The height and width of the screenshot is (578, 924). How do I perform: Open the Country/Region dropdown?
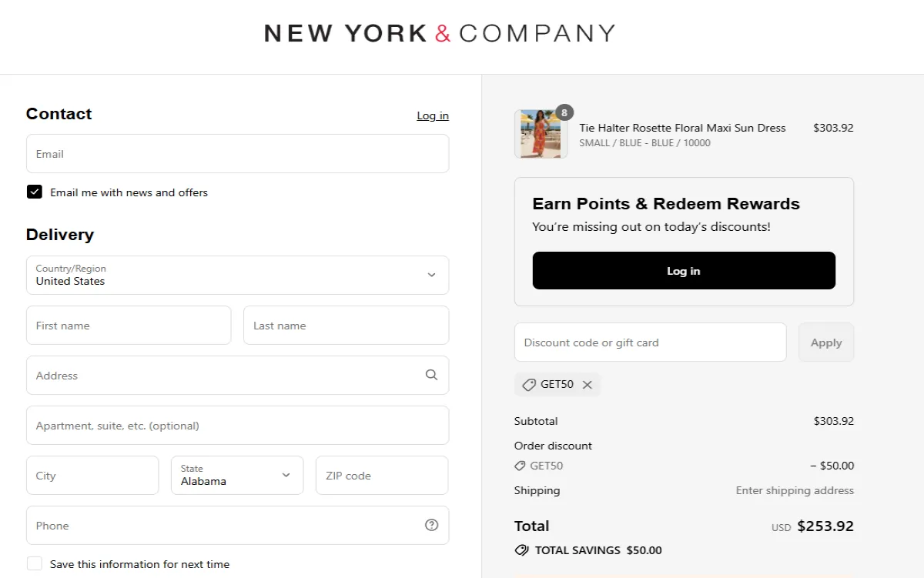[237, 276]
